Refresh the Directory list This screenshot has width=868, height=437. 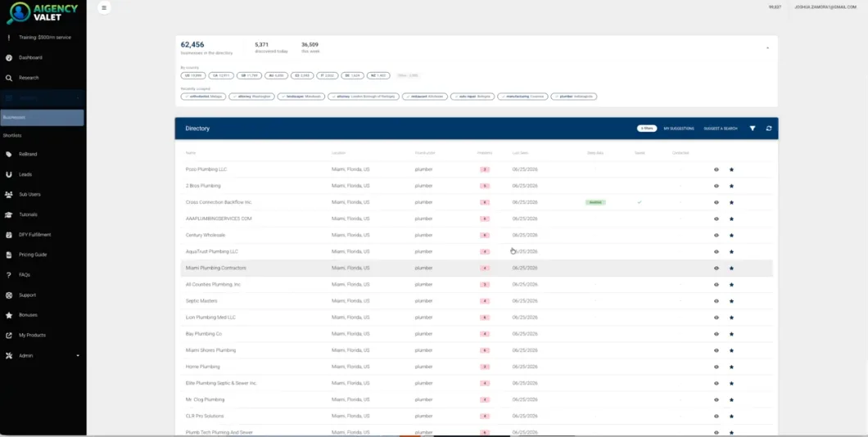(x=769, y=128)
